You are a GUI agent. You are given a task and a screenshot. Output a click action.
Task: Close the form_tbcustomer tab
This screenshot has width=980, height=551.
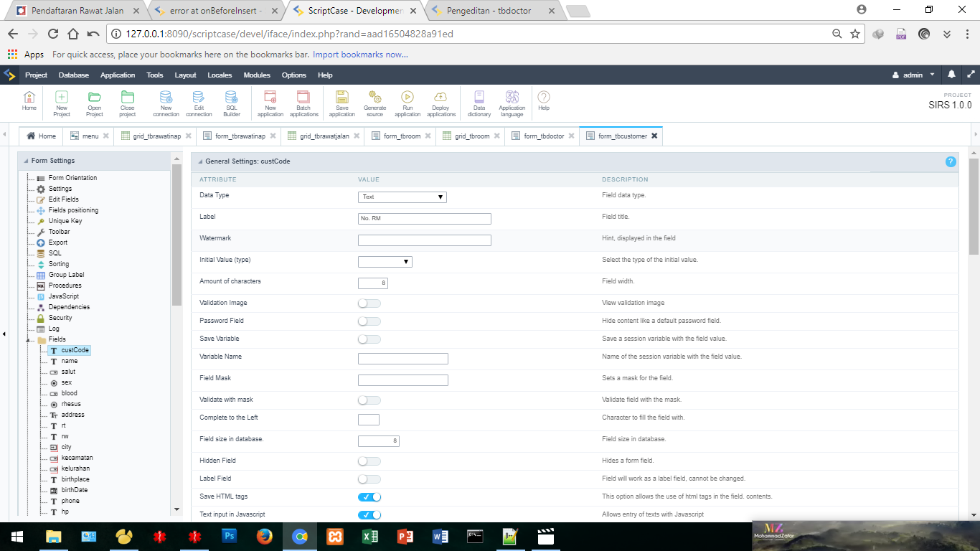pos(654,136)
